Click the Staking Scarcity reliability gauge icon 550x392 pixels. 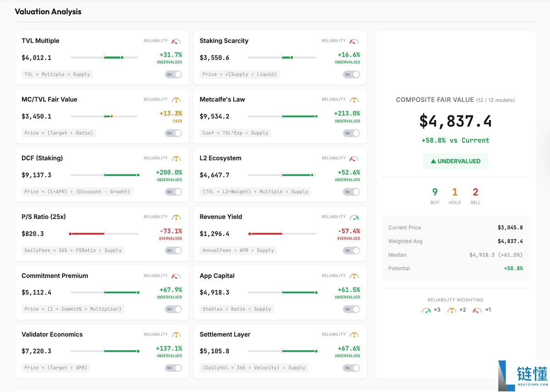click(x=354, y=41)
